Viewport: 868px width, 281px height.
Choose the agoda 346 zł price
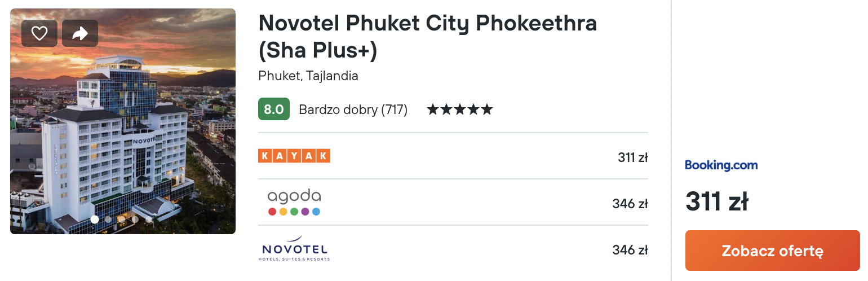(x=630, y=204)
